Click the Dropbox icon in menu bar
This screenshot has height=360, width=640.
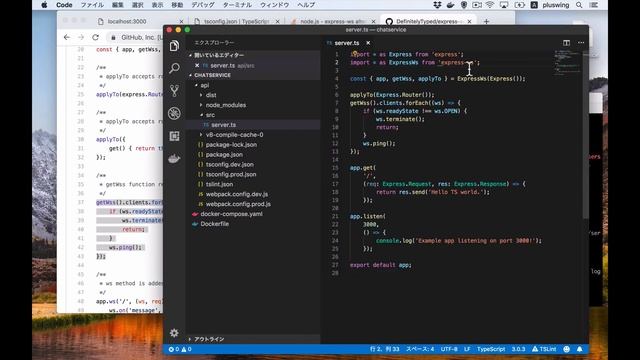pyautogui.click(x=437, y=5)
